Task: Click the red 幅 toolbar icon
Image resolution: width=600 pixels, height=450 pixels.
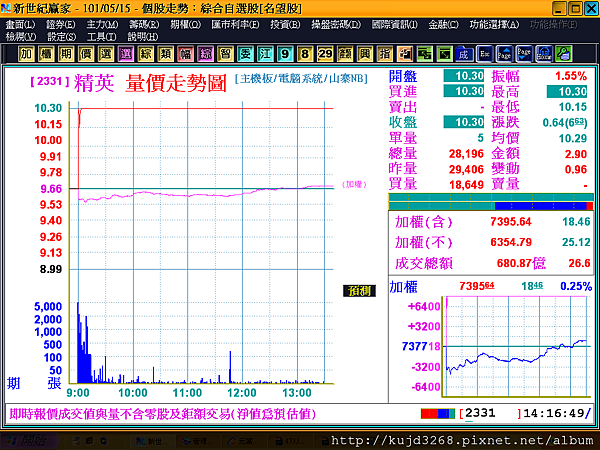Action: point(186,54)
